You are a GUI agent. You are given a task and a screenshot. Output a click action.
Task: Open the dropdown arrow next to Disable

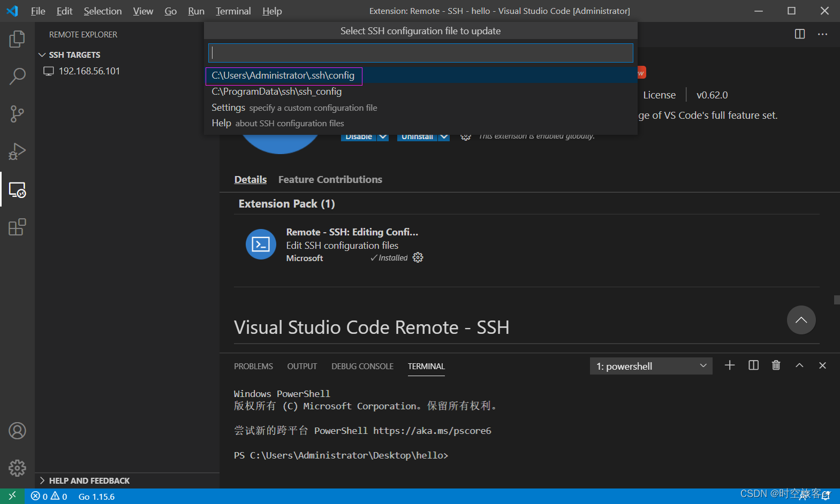click(383, 137)
